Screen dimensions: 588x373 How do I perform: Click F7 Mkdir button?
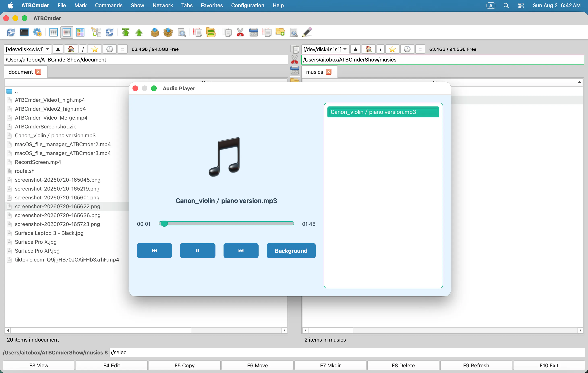click(330, 365)
